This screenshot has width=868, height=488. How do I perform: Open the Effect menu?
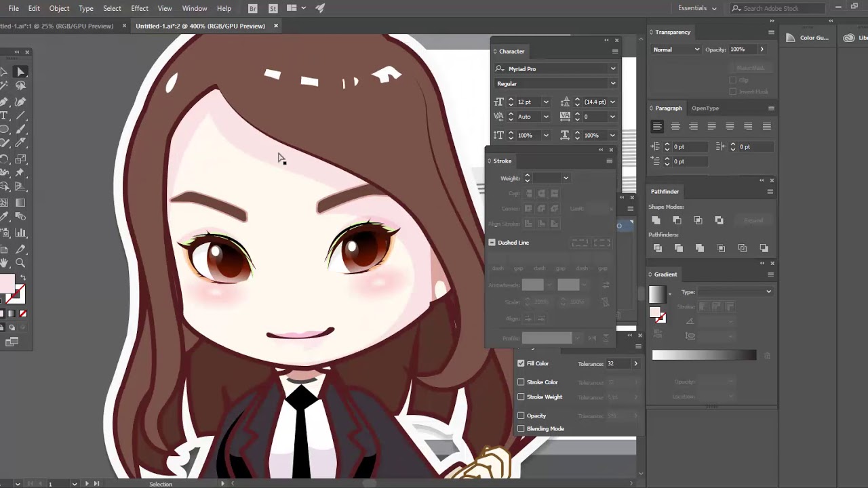(x=140, y=8)
